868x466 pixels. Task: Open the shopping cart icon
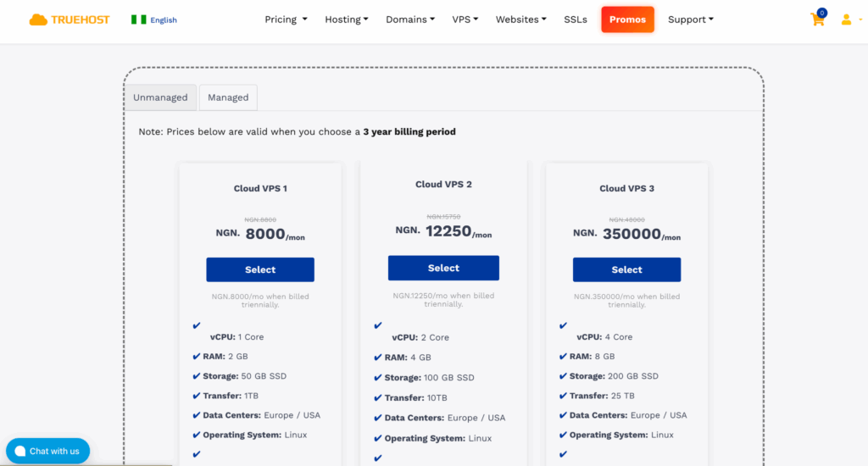click(x=818, y=19)
